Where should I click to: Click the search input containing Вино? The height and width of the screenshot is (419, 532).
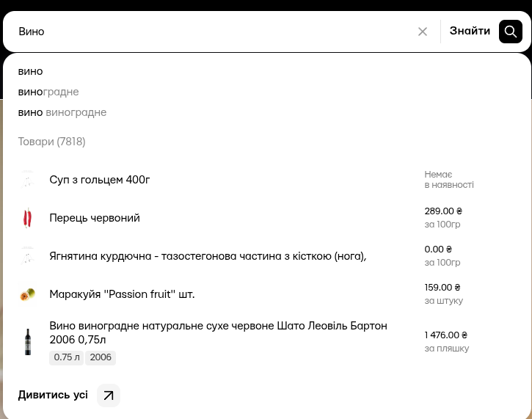point(213,32)
